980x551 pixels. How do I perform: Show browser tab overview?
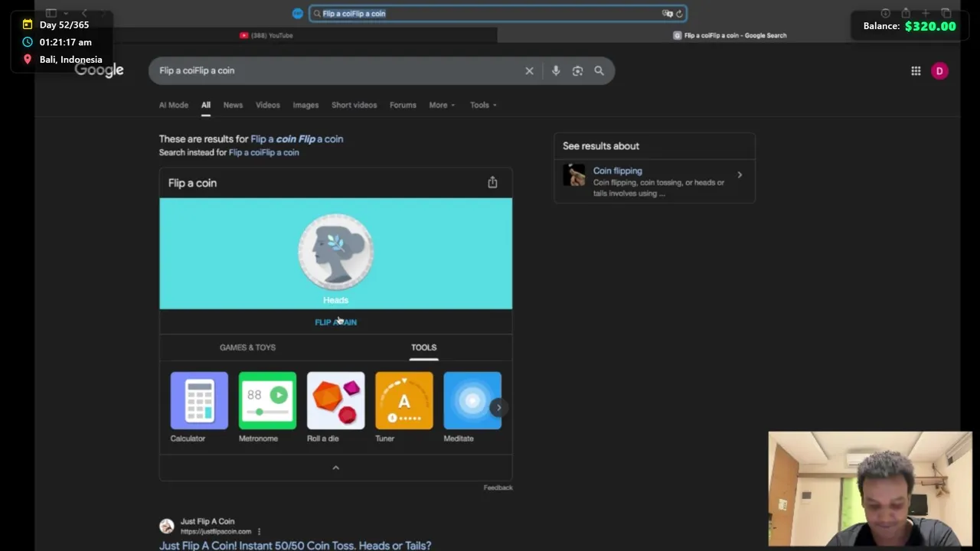coord(946,13)
